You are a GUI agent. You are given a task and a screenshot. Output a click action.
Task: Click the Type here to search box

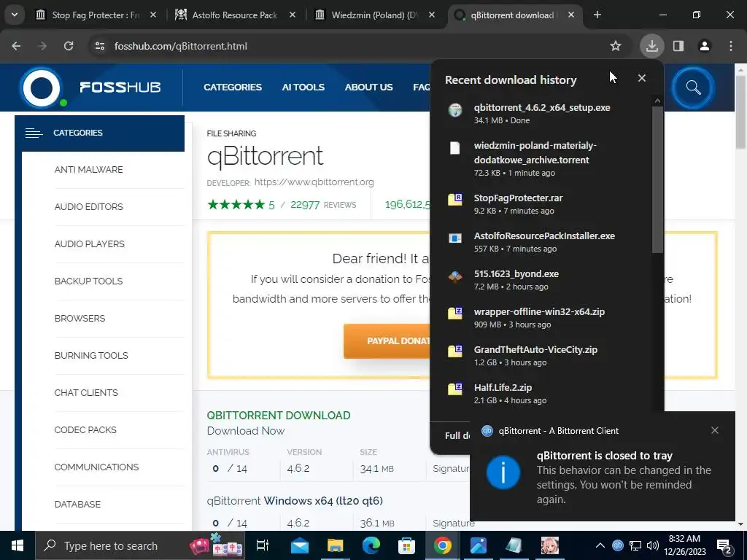[x=140, y=545]
